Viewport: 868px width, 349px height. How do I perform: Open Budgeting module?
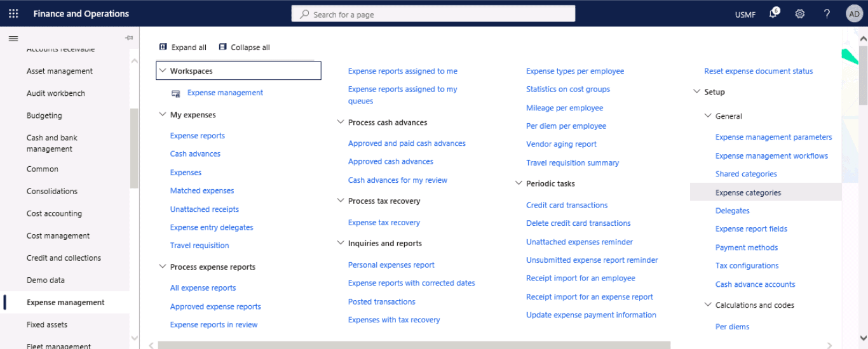tap(44, 115)
